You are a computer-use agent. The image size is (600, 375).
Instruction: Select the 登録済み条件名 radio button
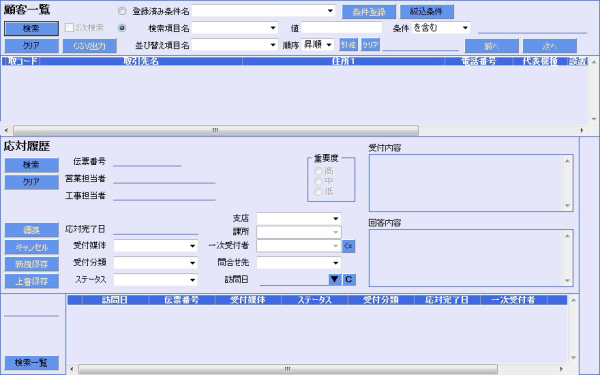[122, 11]
